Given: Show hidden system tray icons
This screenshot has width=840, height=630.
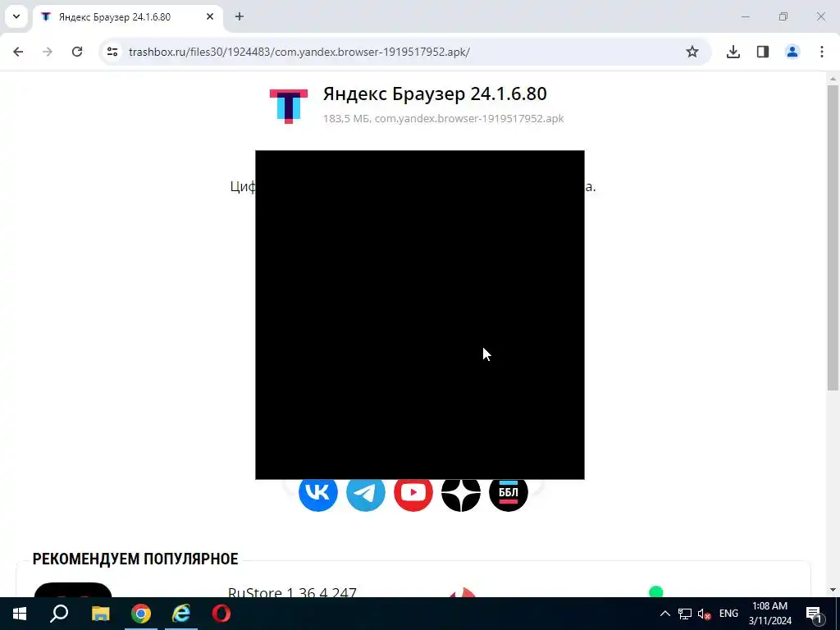Looking at the screenshot, I should pyautogui.click(x=664, y=614).
